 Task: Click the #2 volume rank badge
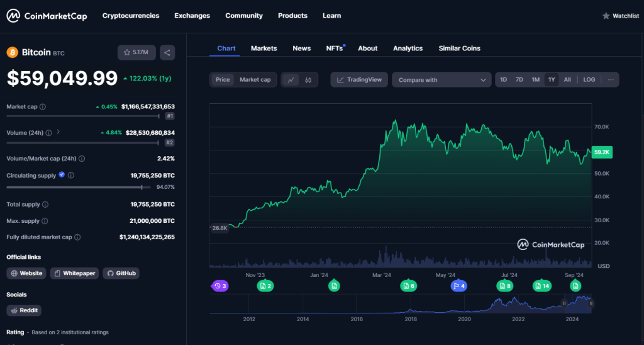pyautogui.click(x=170, y=143)
